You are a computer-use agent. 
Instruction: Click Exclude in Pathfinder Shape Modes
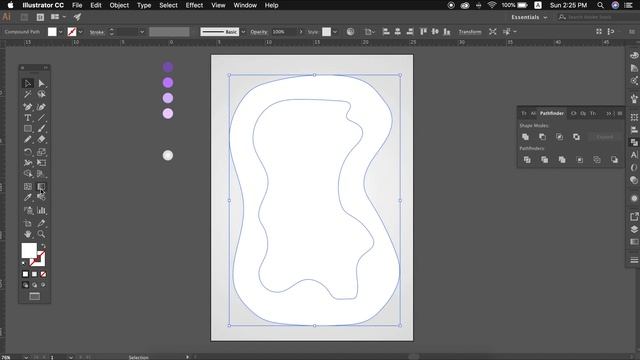click(x=576, y=137)
